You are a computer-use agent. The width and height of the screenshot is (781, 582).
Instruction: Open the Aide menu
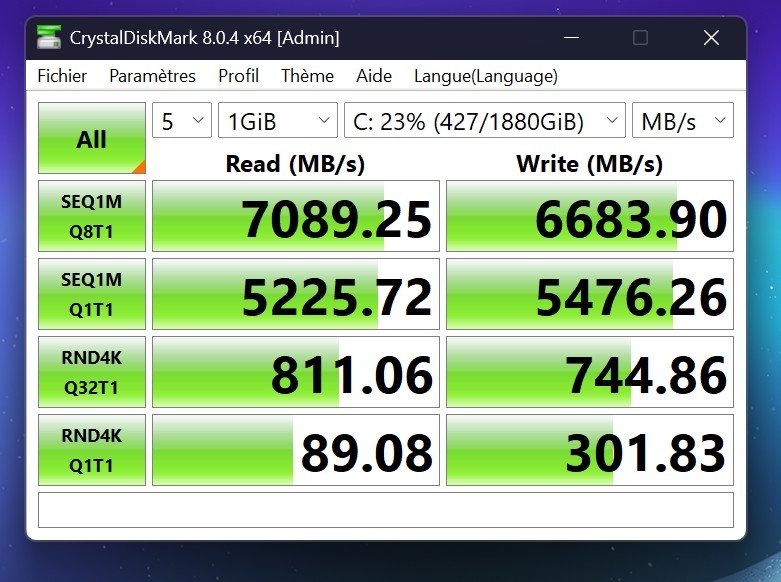[374, 76]
